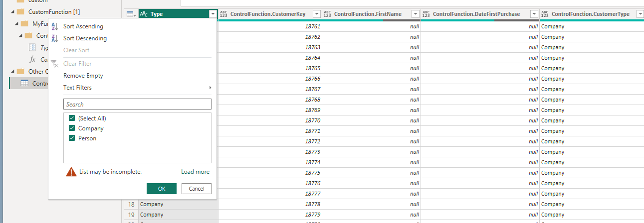Click the table icon of the selected Contr… query
The height and width of the screenshot is (223, 644).
point(24,83)
